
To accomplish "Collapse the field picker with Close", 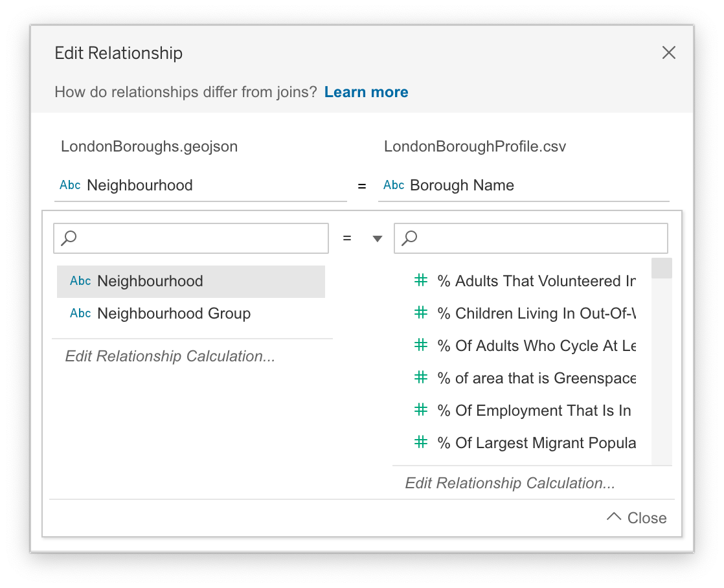I will (637, 518).
